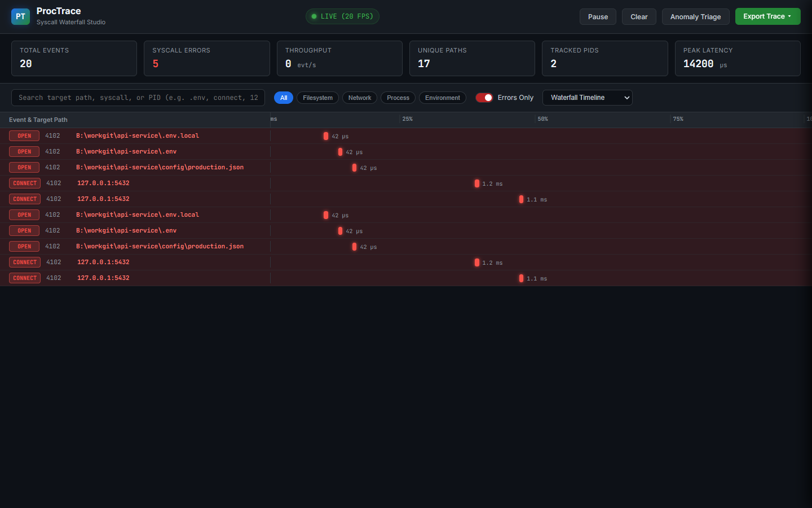Open the Anomaly Triage view
The width and height of the screenshot is (812, 508).
[x=695, y=17]
